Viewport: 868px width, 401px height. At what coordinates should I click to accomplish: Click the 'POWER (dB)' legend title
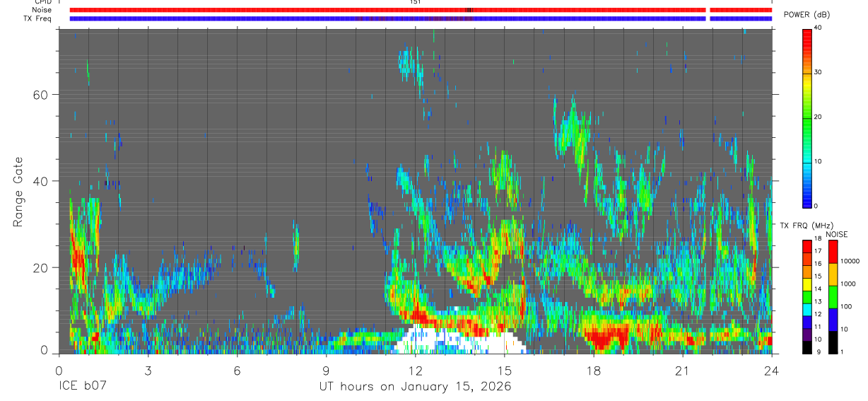[x=808, y=15]
